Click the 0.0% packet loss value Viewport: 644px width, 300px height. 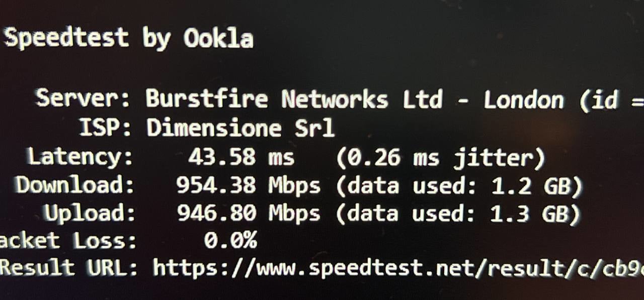pos(230,241)
